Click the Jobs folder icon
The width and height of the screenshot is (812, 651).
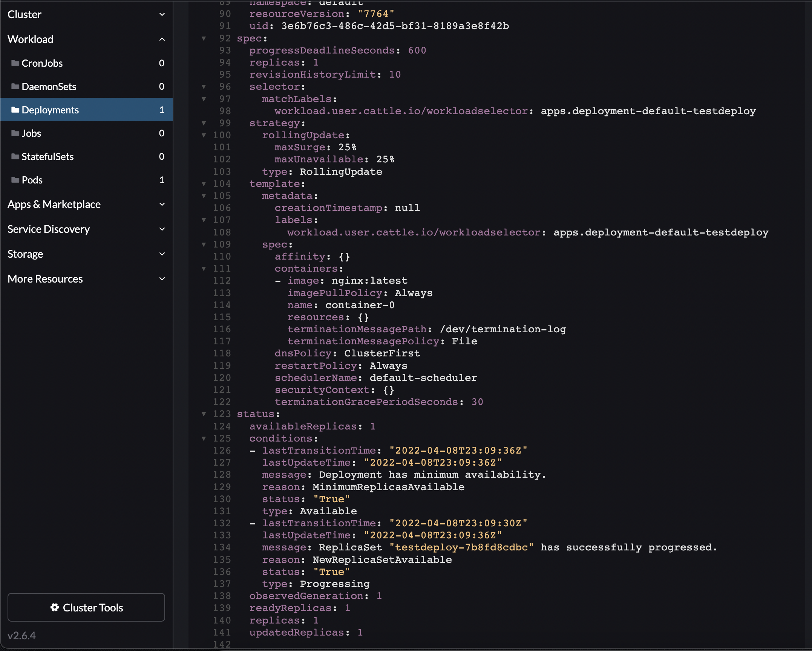coord(15,133)
